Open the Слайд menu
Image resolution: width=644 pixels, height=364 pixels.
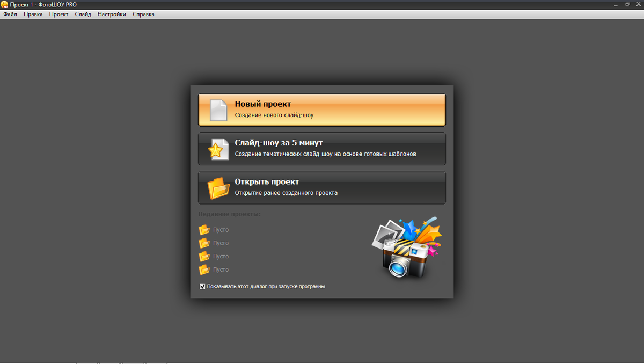(83, 14)
